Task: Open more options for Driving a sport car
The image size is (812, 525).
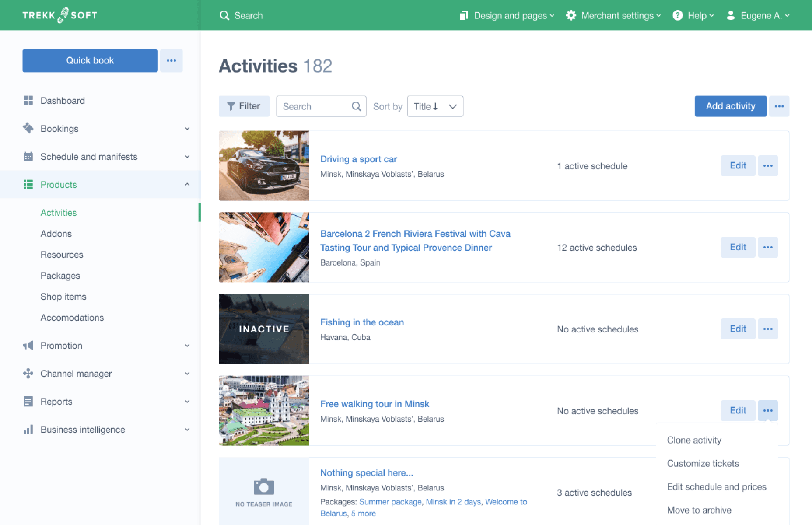Action: tap(768, 166)
